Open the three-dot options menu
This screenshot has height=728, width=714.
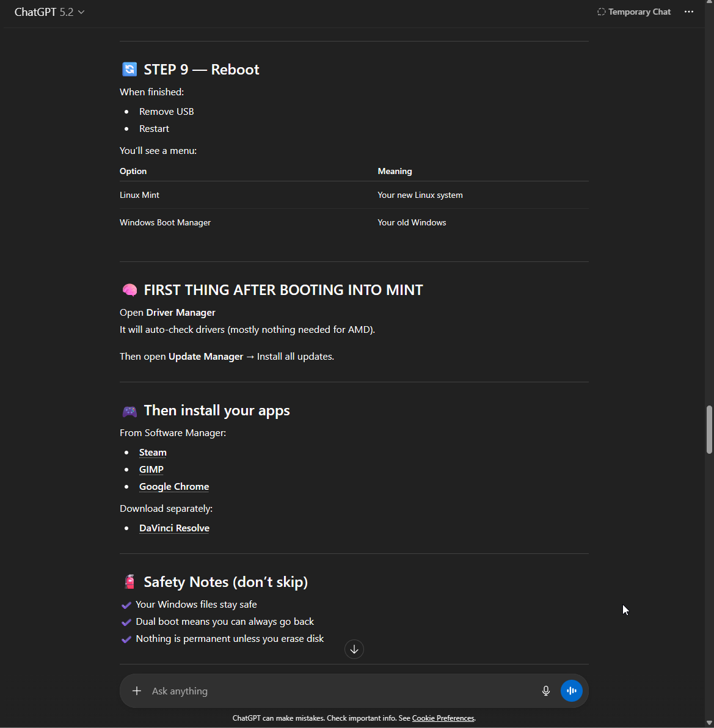[688, 12]
